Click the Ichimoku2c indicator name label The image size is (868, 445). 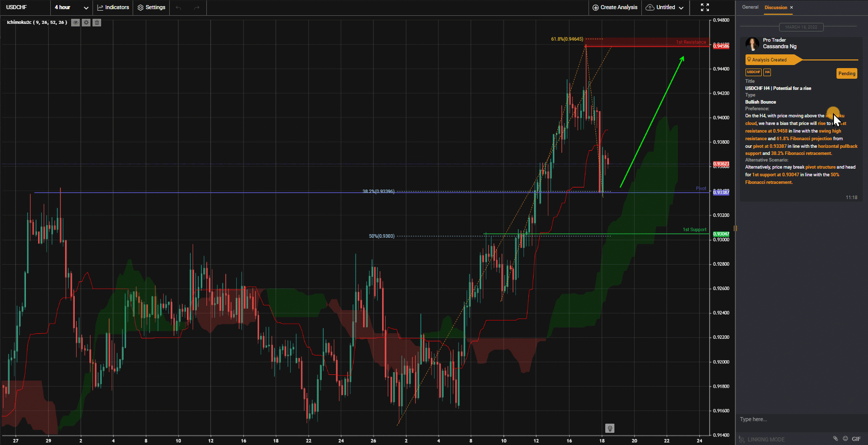[x=37, y=22]
